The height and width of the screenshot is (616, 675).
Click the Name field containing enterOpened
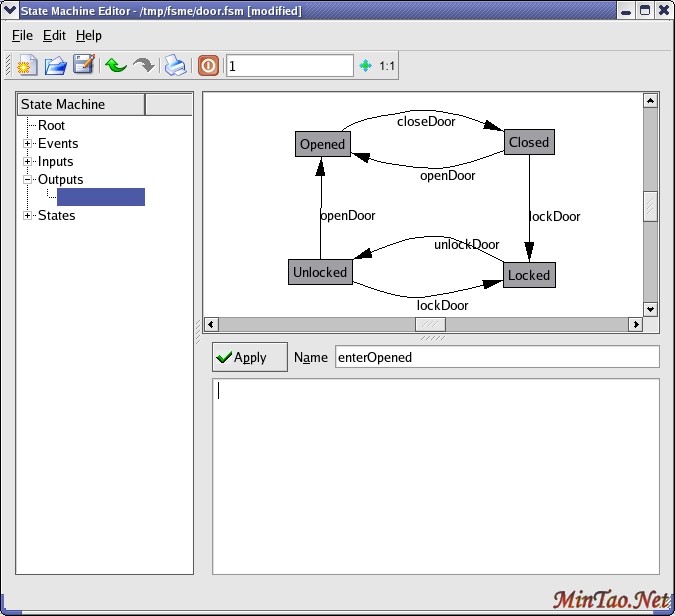click(496, 357)
